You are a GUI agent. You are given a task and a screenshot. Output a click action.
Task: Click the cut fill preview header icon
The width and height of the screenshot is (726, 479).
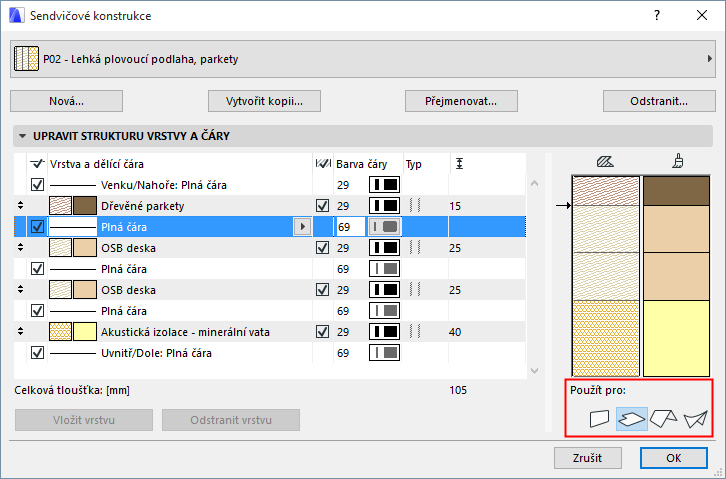point(605,162)
